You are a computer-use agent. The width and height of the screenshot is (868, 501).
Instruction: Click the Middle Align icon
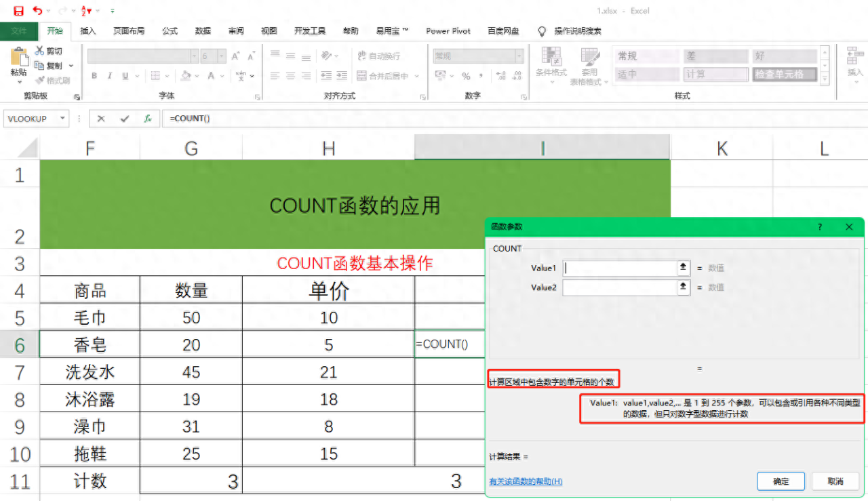tap(290, 56)
